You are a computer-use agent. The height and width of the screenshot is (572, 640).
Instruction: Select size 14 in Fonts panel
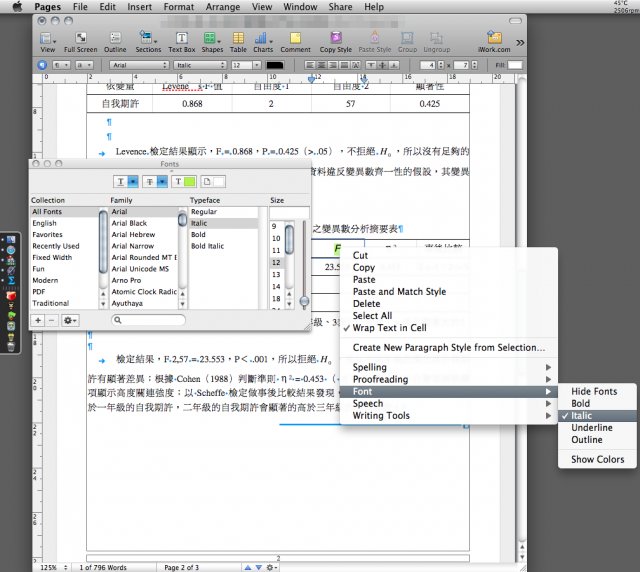(x=276, y=287)
